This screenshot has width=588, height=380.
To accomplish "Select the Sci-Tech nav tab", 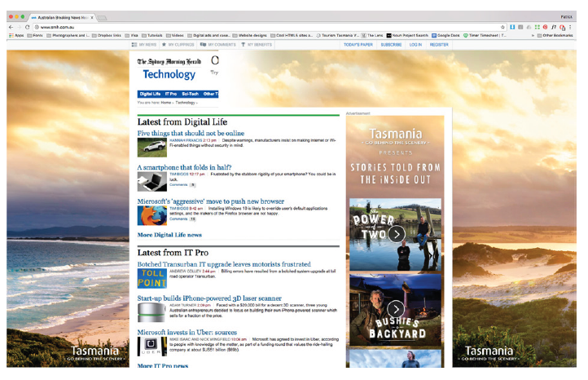I will (190, 94).
